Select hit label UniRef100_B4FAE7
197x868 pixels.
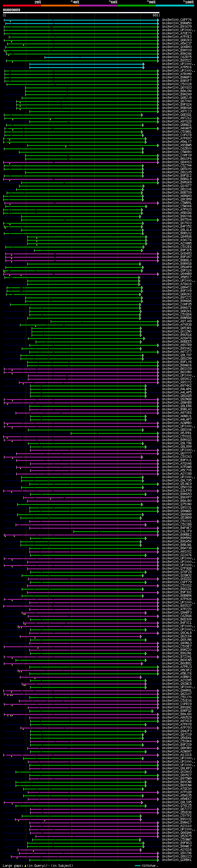coord(177,528)
